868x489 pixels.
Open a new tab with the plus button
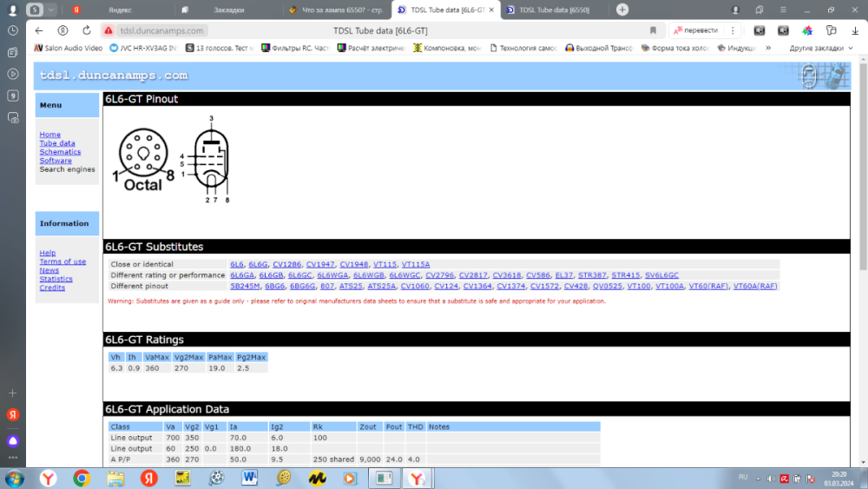(622, 10)
